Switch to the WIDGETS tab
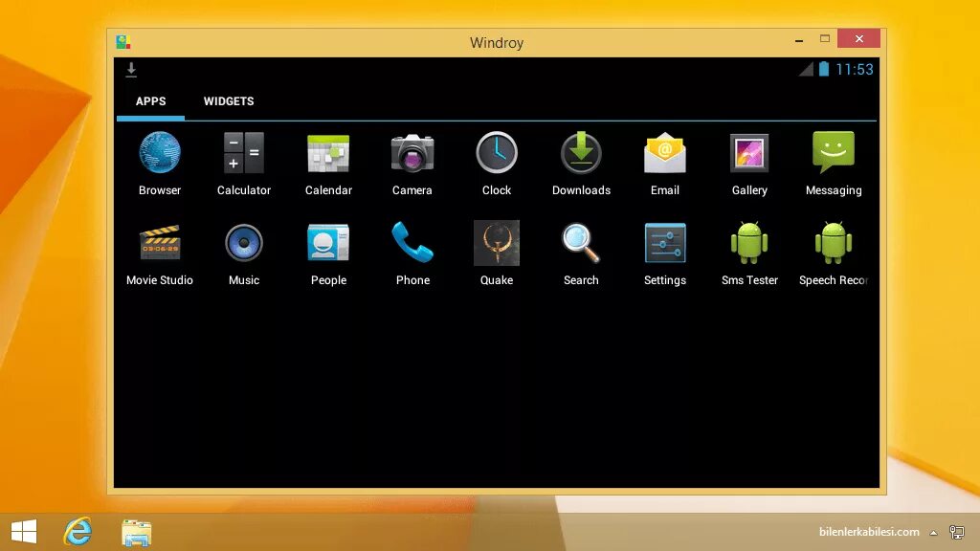Screen dimensions: 980x551 pyautogui.click(x=229, y=101)
